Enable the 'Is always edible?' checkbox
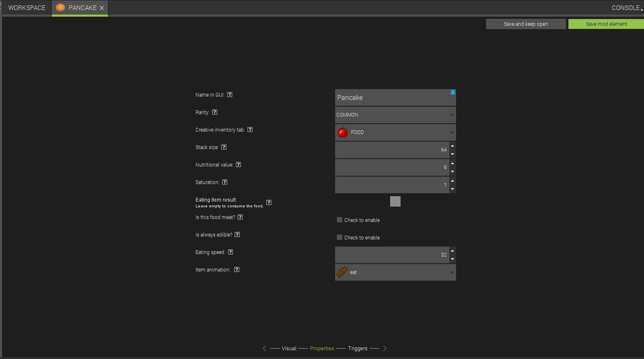This screenshot has width=644, height=359. pos(339,237)
